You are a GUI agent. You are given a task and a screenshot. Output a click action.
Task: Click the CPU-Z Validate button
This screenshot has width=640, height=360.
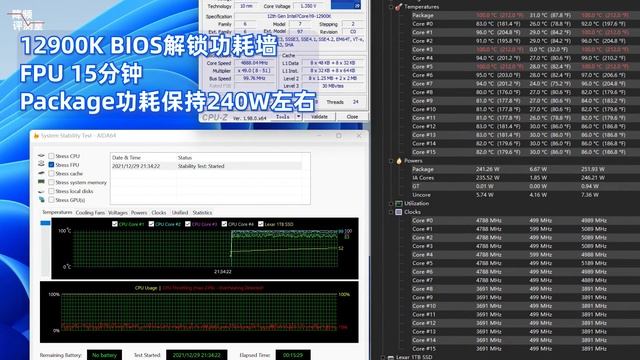pos(319,117)
